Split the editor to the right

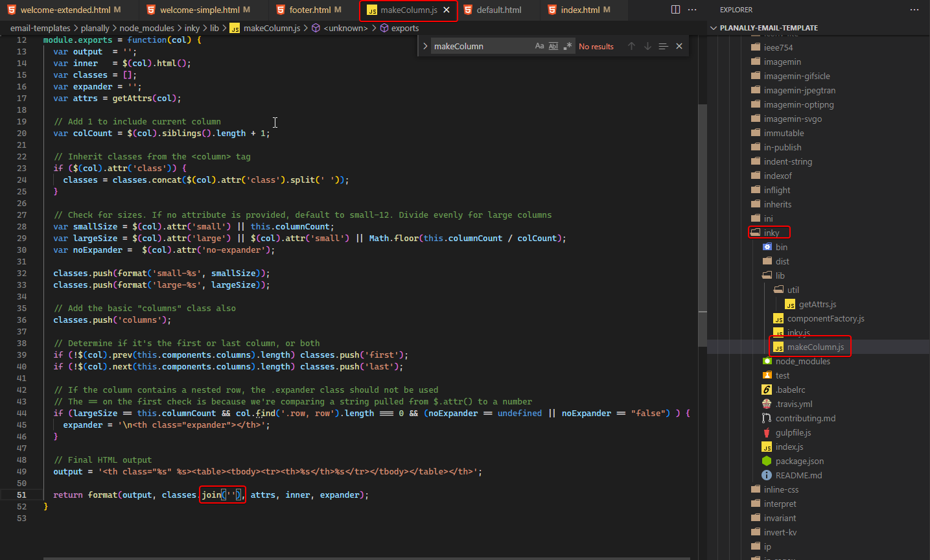pyautogui.click(x=675, y=10)
